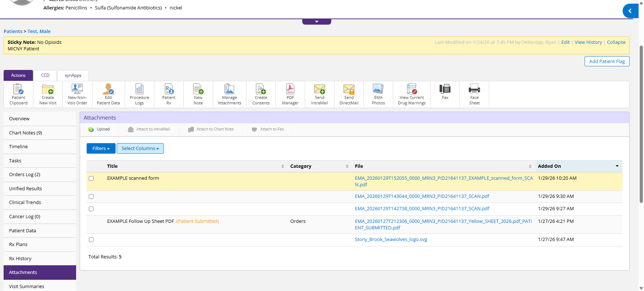Launch the PDF Manager

(290, 94)
